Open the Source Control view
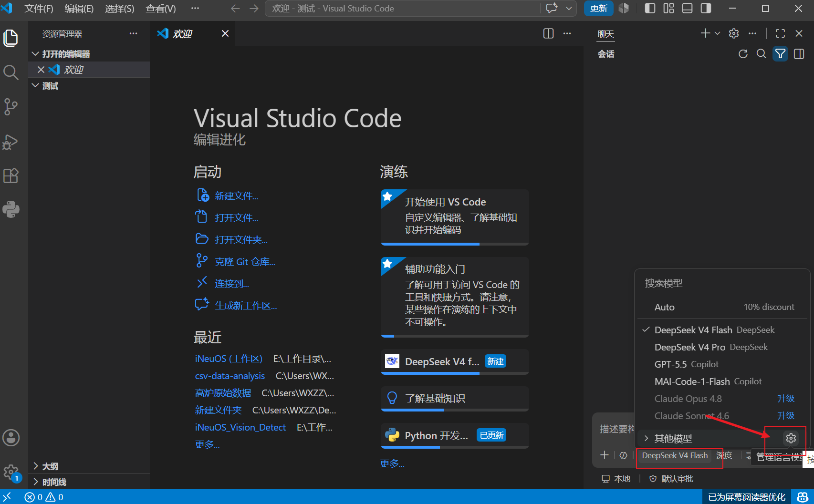This screenshot has height=504, width=814. coord(11,107)
